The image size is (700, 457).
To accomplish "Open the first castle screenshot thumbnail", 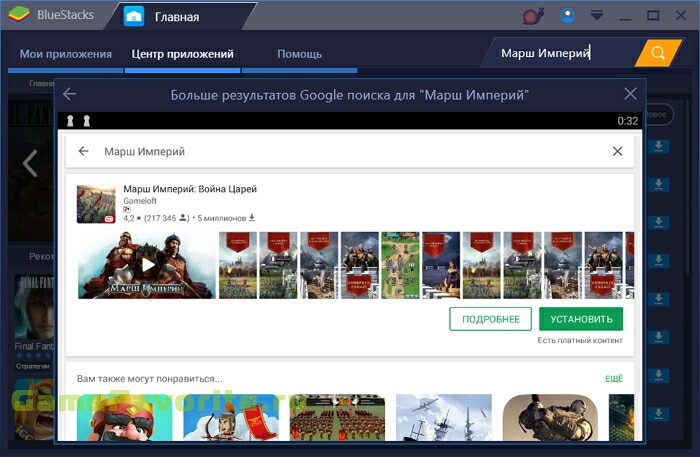I will point(238,265).
